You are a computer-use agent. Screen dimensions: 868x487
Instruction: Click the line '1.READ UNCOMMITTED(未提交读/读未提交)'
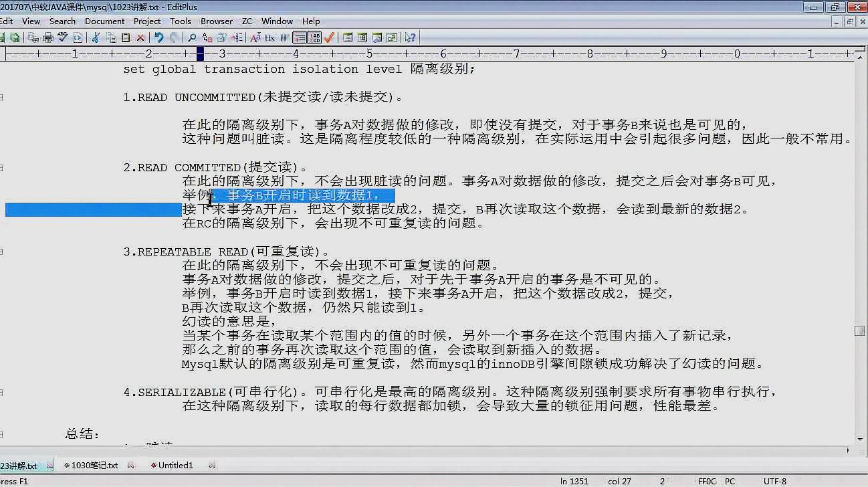coord(263,97)
